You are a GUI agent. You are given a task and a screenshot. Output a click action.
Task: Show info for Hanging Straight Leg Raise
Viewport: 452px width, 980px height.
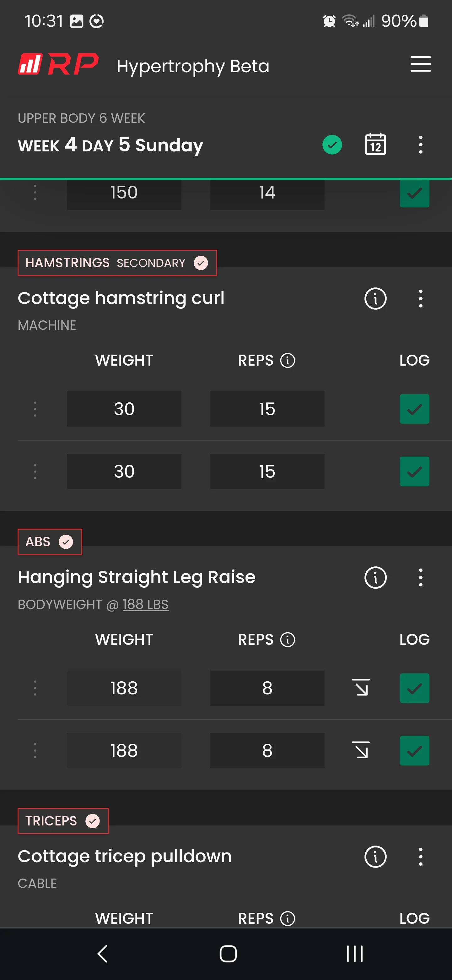(375, 578)
